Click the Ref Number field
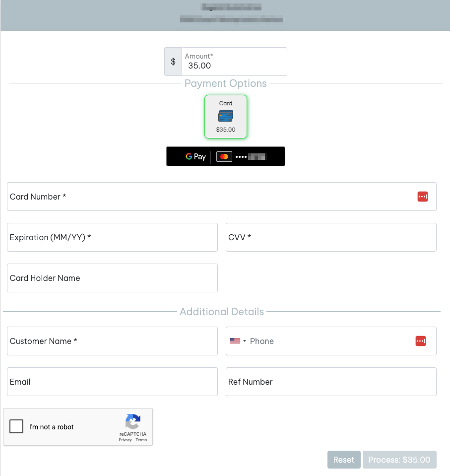Screen dimensions: 450x476 pos(331,382)
